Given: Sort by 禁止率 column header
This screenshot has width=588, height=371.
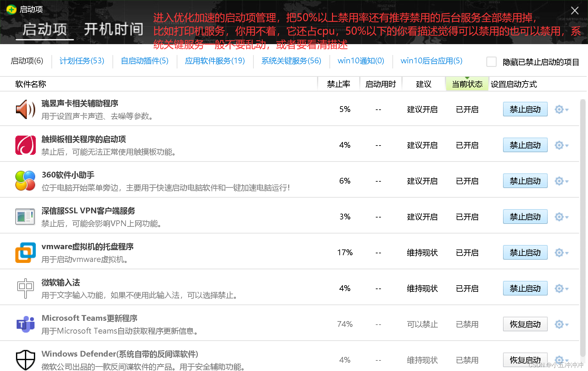Looking at the screenshot, I should (338, 84).
